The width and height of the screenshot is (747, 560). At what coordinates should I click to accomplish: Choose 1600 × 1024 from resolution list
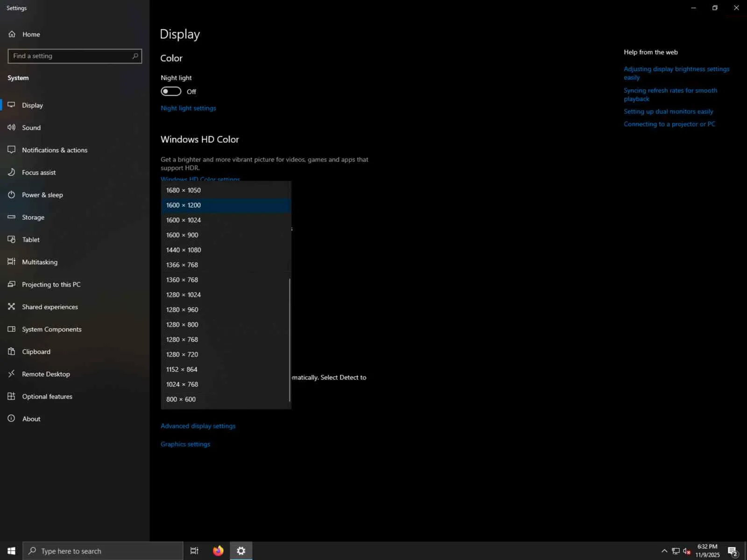pyautogui.click(x=226, y=220)
